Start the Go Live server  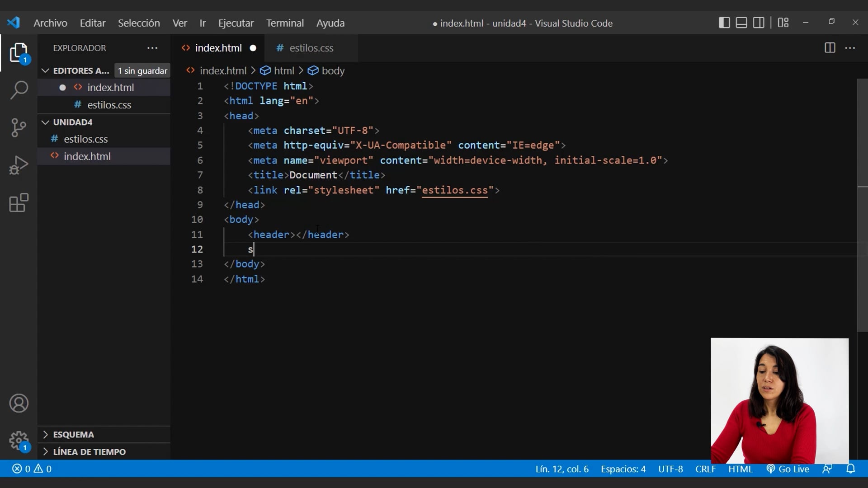[788, 469]
